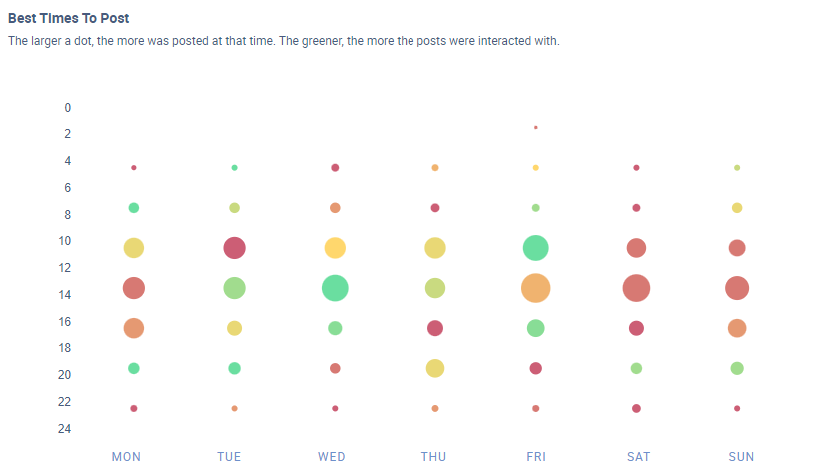Click the MON axis label

126,457
